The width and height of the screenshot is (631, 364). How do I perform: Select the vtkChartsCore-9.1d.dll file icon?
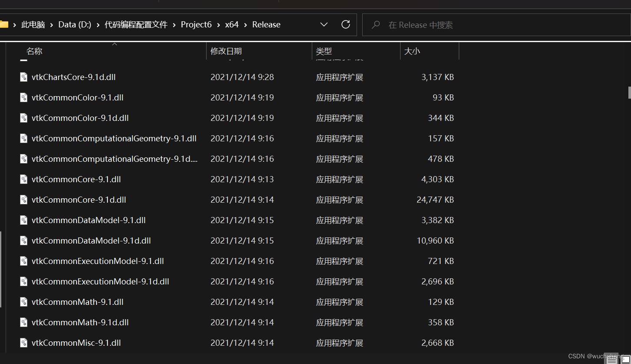pyautogui.click(x=23, y=77)
